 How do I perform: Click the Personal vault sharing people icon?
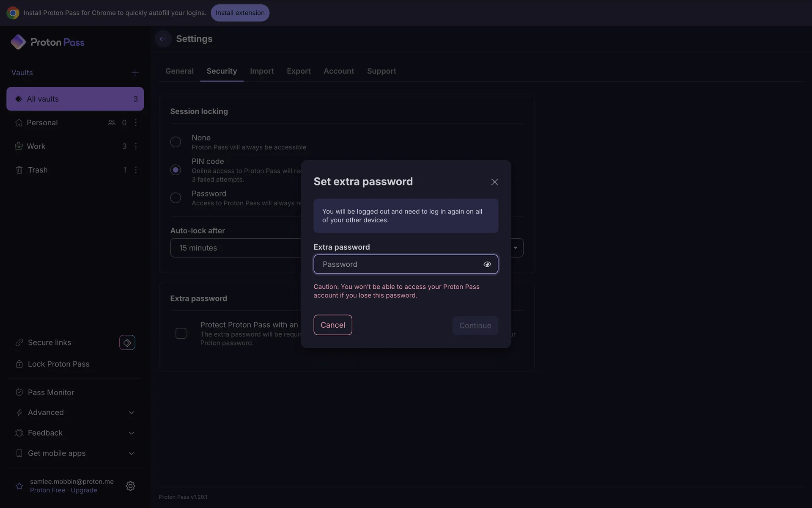(112, 123)
